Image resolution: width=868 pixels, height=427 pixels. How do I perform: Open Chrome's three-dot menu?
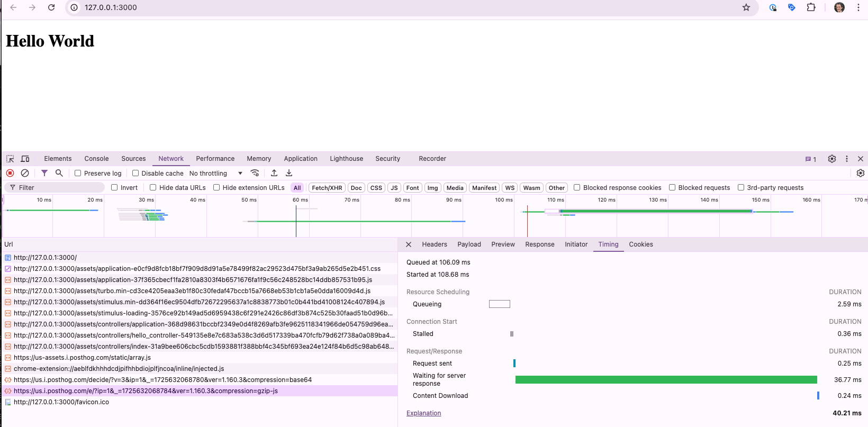pyautogui.click(x=858, y=7)
